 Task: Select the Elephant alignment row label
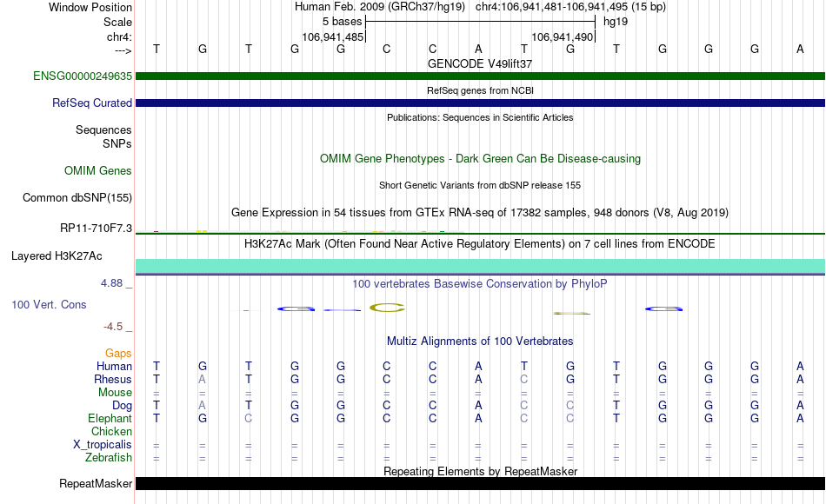[x=110, y=418]
